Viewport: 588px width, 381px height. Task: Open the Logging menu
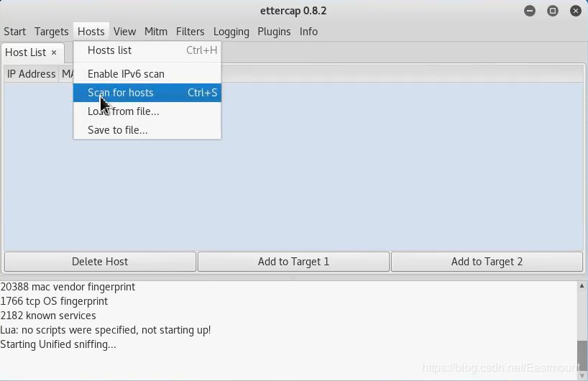(x=231, y=32)
